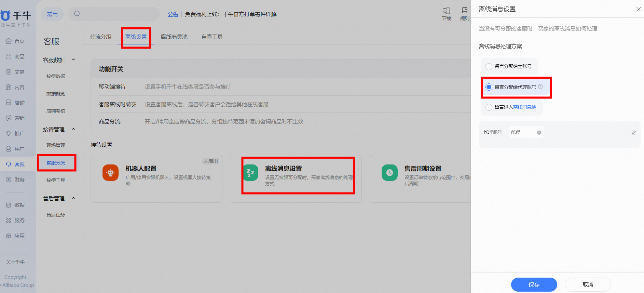Open the 店铺 shop sidebar icon

9,103
